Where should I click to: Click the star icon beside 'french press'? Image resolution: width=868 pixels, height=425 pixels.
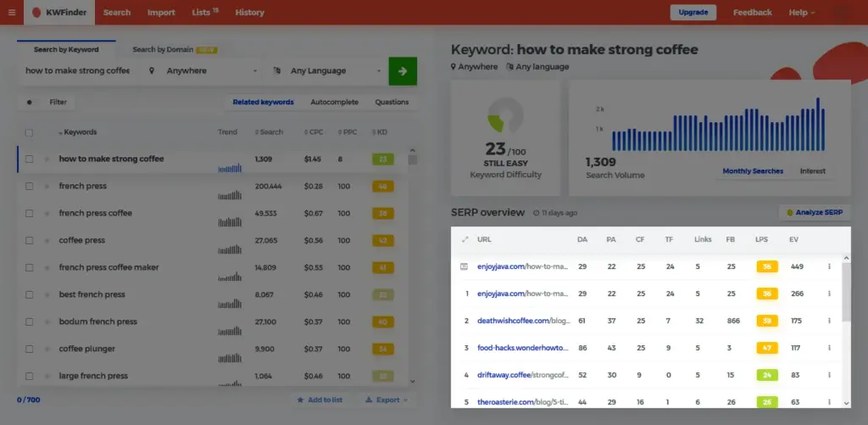pyautogui.click(x=47, y=186)
